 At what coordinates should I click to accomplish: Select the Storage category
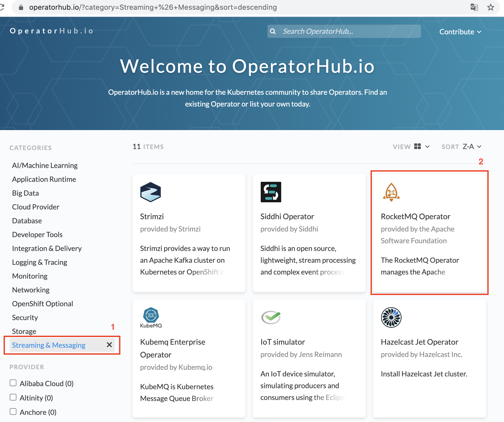pos(24,331)
